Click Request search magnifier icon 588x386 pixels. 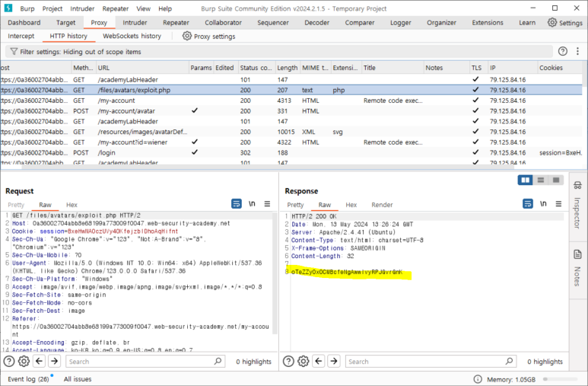click(x=218, y=361)
